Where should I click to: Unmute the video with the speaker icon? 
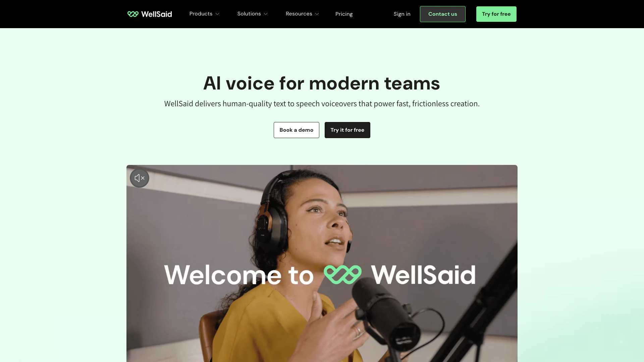tap(140, 178)
